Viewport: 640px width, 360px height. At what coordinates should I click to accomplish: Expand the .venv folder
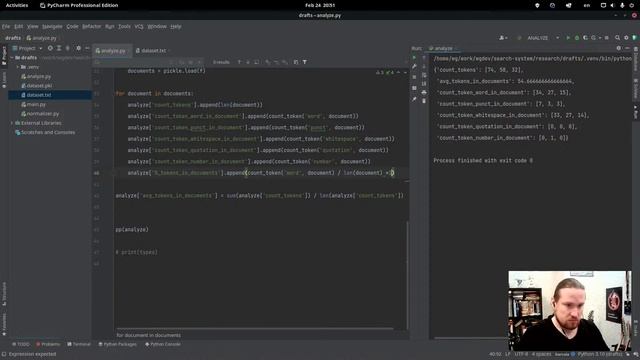pos(18,67)
